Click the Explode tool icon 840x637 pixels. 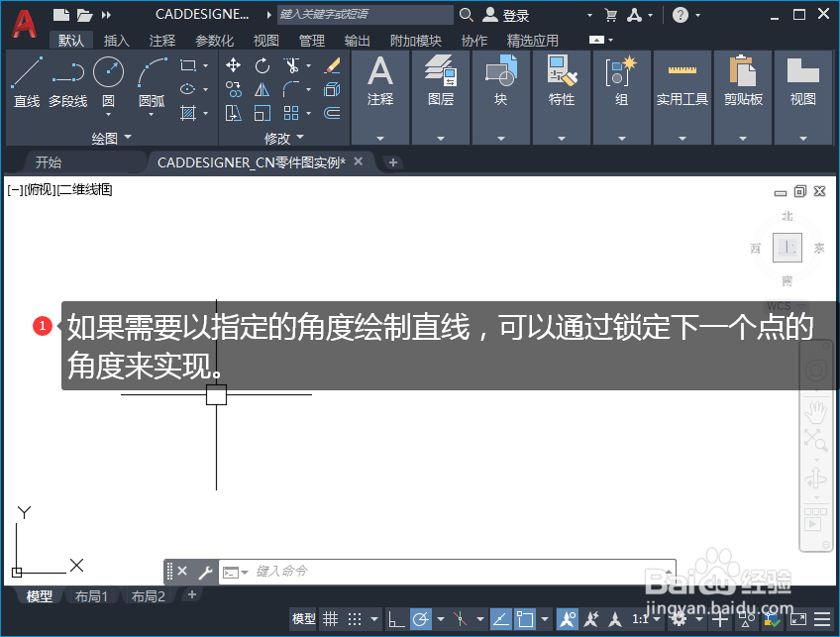pyautogui.click(x=332, y=89)
